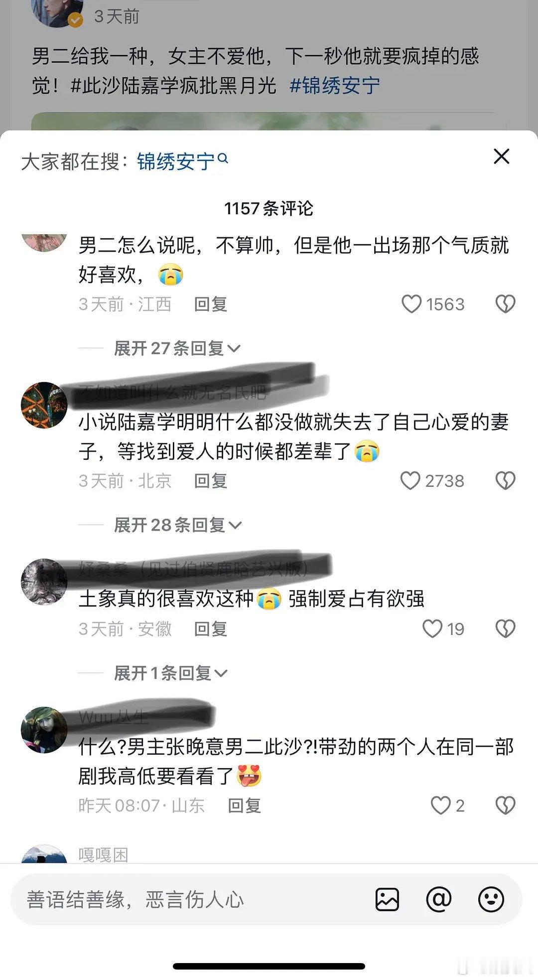Dislike the Jiangxi comment with broken heart
Viewport: 538px width, 980px height.
tap(505, 304)
